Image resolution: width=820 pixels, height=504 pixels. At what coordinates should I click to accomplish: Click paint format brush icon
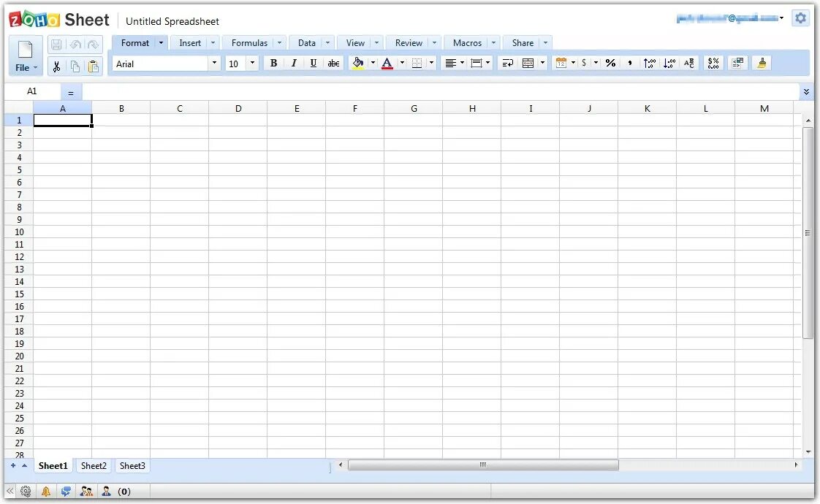[762, 64]
